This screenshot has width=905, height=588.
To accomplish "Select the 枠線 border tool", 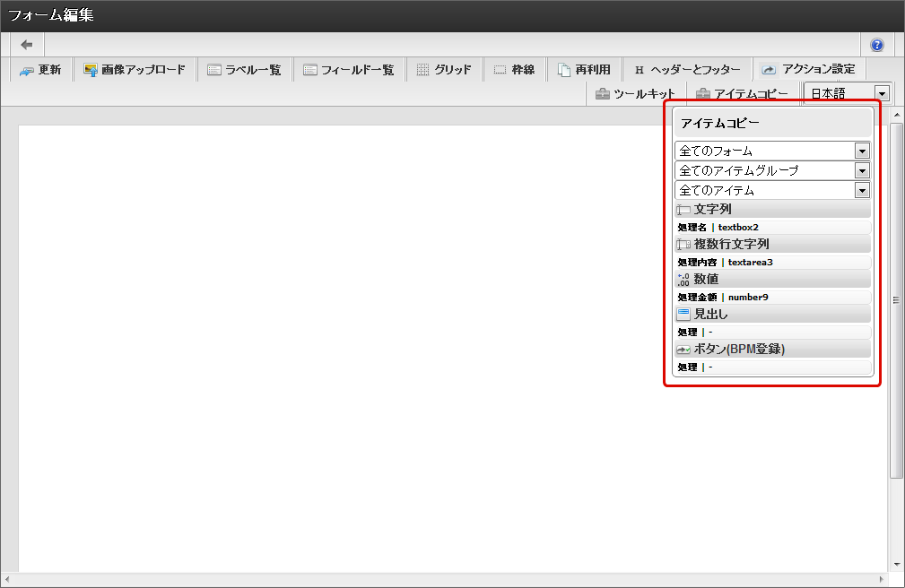I will [x=514, y=70].
